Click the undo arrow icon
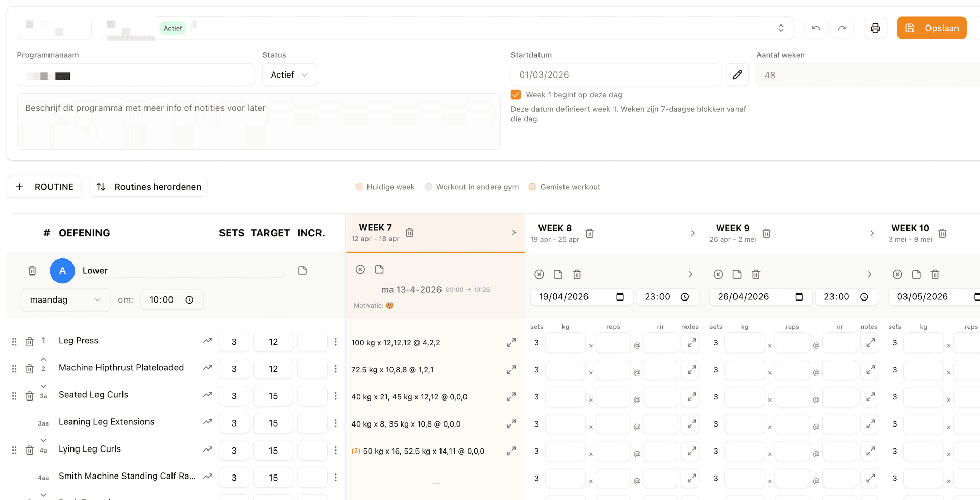This screenshot has width=980, height=500. tap(816, 28)
